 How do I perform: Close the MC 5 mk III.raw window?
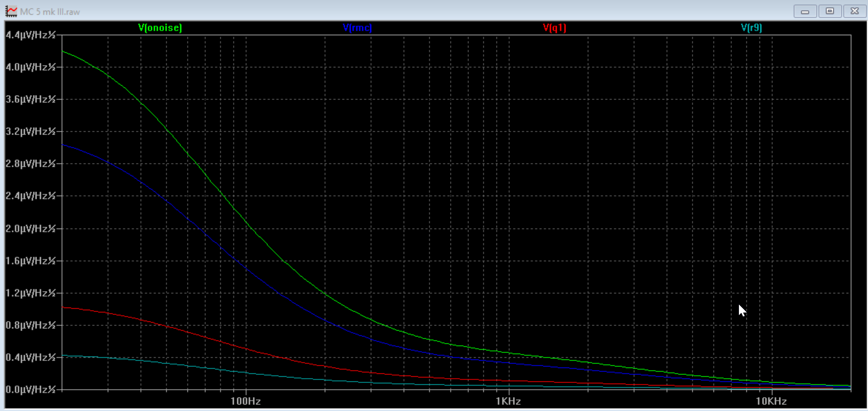pyautogui.click(x=855, y=11)
